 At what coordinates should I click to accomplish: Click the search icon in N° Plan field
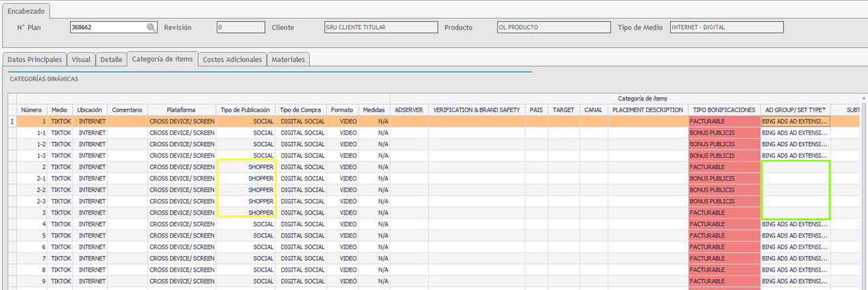coord(151,27)
